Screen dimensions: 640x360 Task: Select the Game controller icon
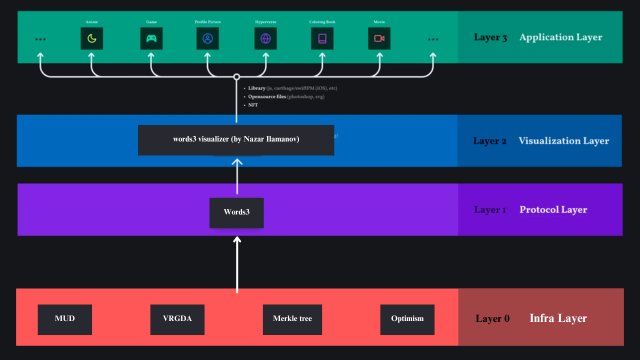click(x=151, y=38)
